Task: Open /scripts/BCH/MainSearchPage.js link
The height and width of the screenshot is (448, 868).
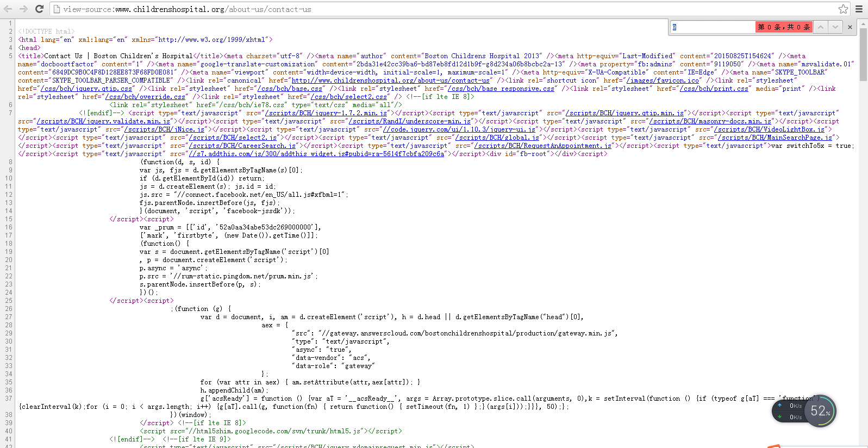Action: coord(775,138)
